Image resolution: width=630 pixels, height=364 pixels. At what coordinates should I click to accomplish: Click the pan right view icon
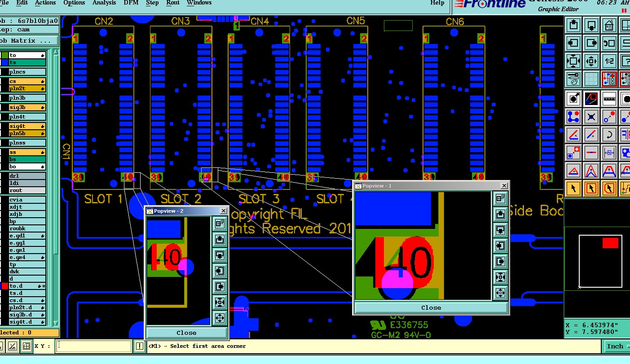point(591,43)
